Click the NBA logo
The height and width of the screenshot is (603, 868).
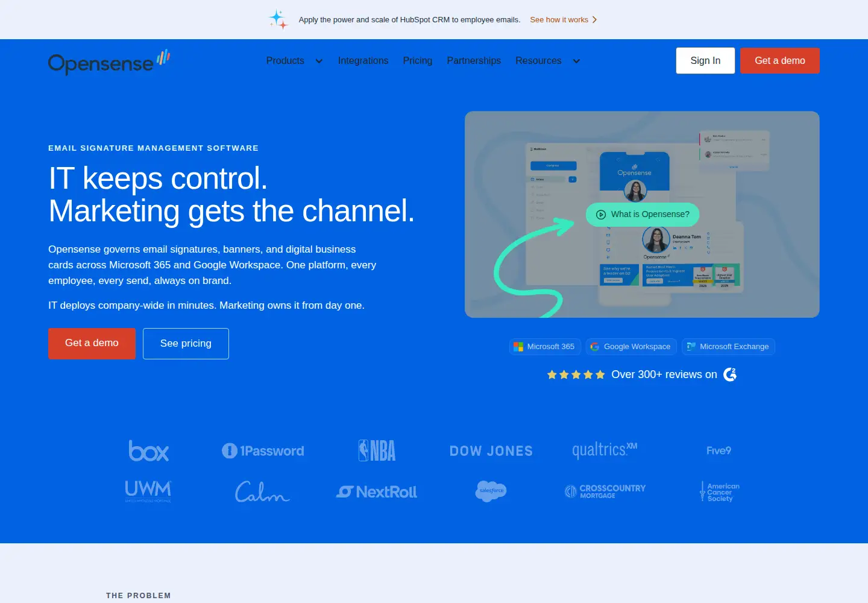[377, 450]
